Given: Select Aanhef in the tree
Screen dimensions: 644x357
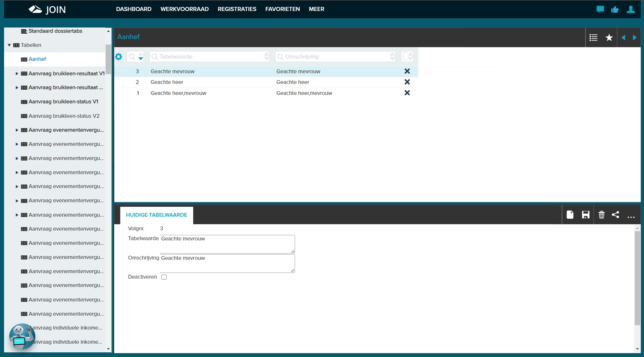Looking at the screenshot, I should tap(37, 59).
